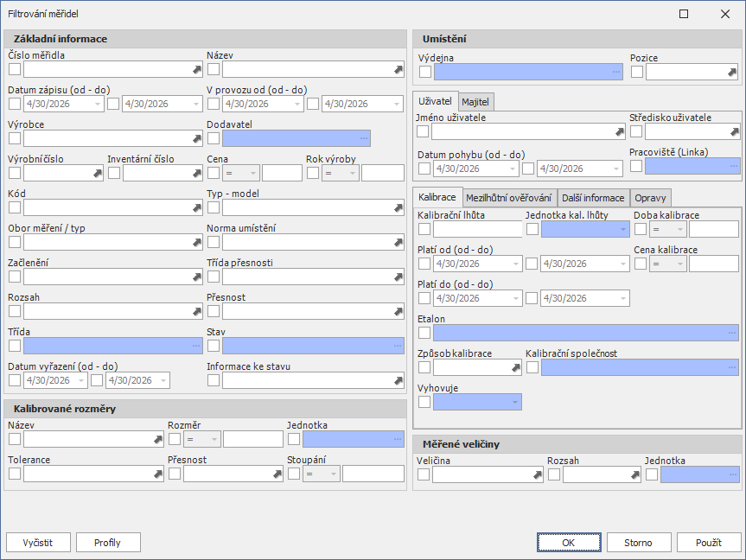Click ellipsis in Měřené veličiny Jednotka field

click(733, 474)
